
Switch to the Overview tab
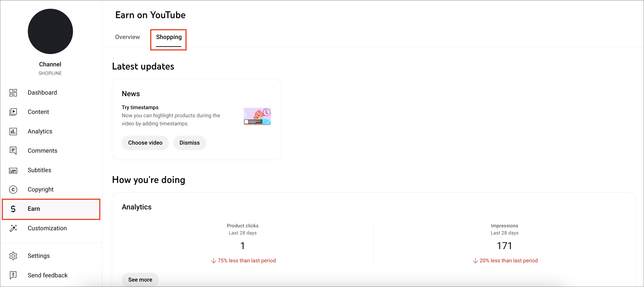128,37
